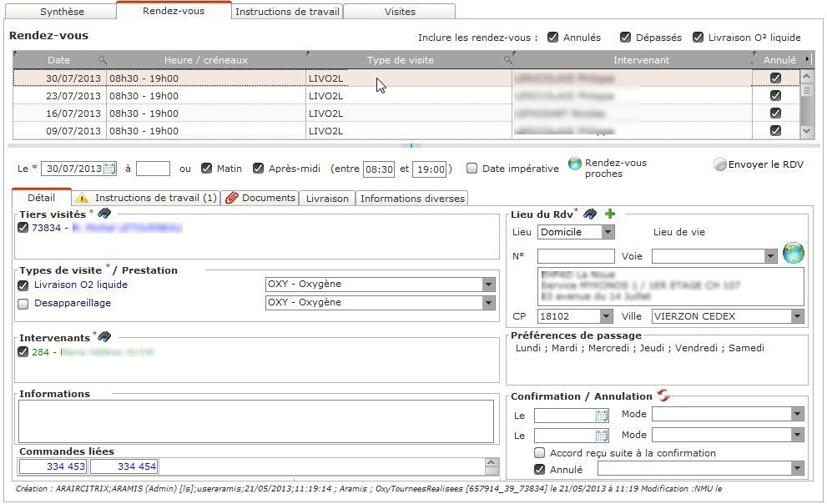Open prestation dropdown for Desappareillage
Viewport: 827px width, 504px height.
click(488, 303)
